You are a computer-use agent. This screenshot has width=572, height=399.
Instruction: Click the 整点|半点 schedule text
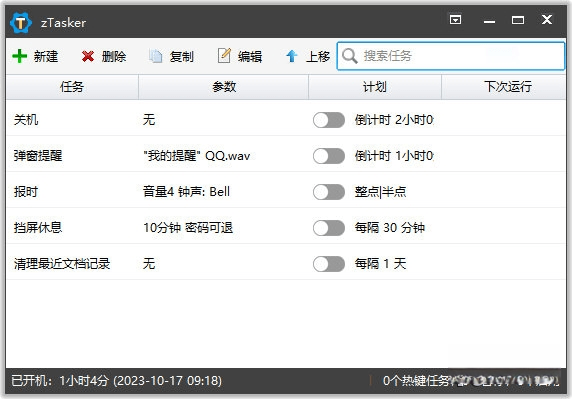[x=380, y=191]
